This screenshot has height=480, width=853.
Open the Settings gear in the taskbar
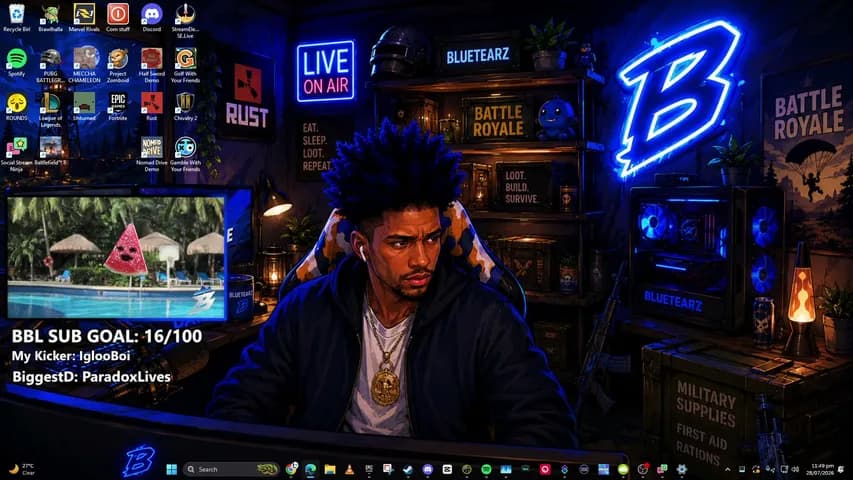coord(681,469)
